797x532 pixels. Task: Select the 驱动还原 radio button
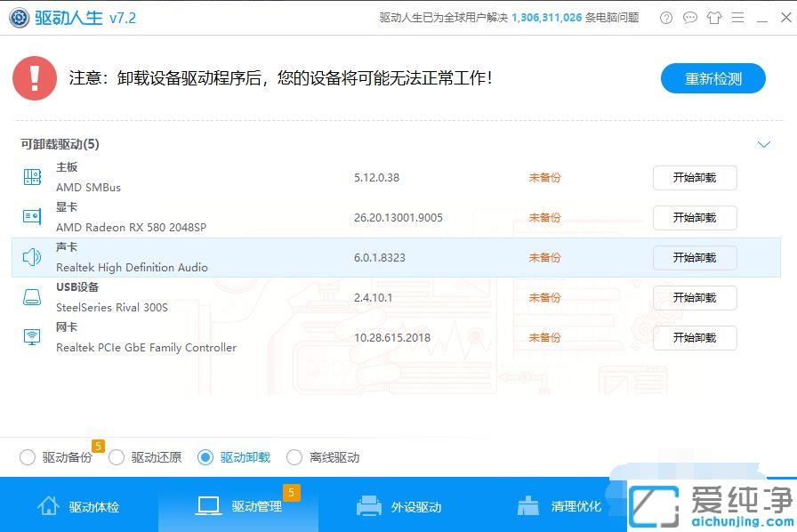[x=117, y=456]
